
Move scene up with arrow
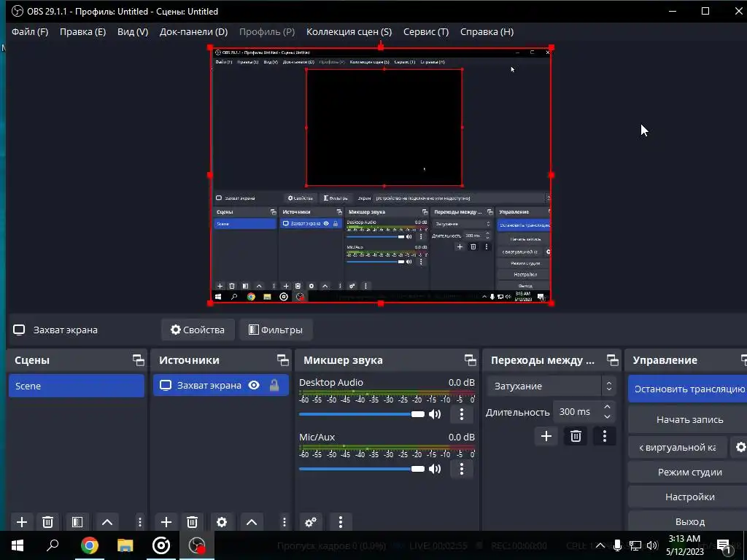[x=107, y=522]
